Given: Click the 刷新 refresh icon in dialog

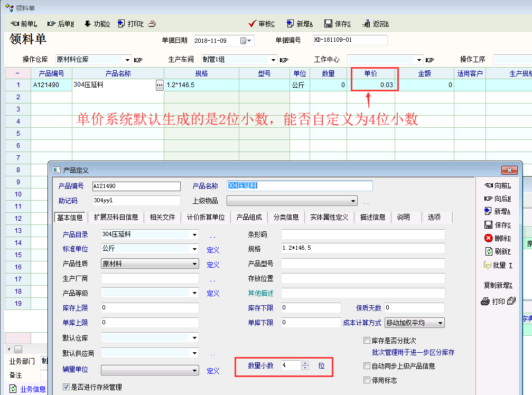Looking at the screenshot, I should point(489,251).
